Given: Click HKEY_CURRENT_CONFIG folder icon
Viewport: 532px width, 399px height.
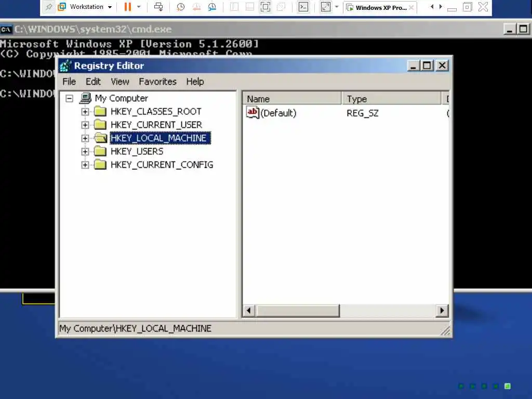Looking at the screenshot, I should [100, 165].
